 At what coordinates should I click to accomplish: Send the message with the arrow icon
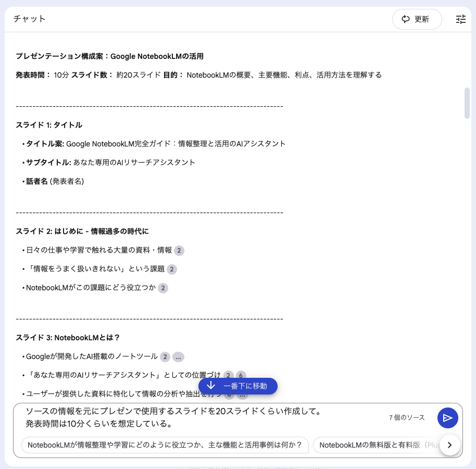447,418
